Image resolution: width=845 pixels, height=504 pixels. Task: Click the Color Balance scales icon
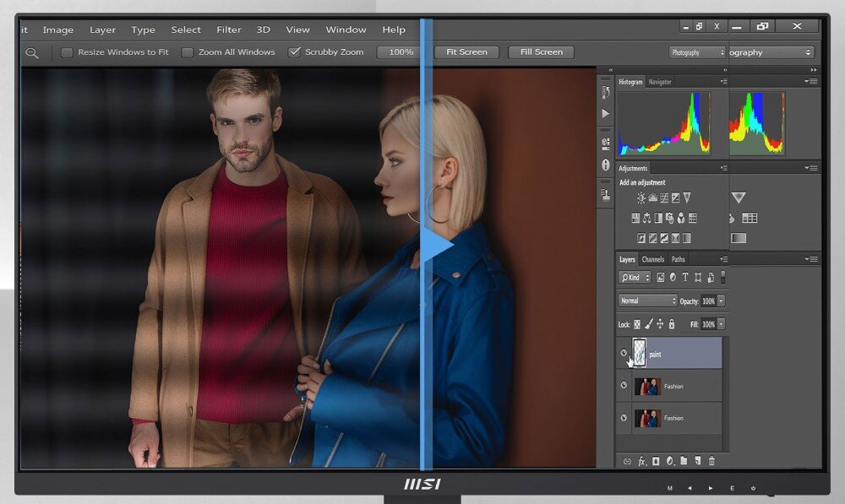647,218
